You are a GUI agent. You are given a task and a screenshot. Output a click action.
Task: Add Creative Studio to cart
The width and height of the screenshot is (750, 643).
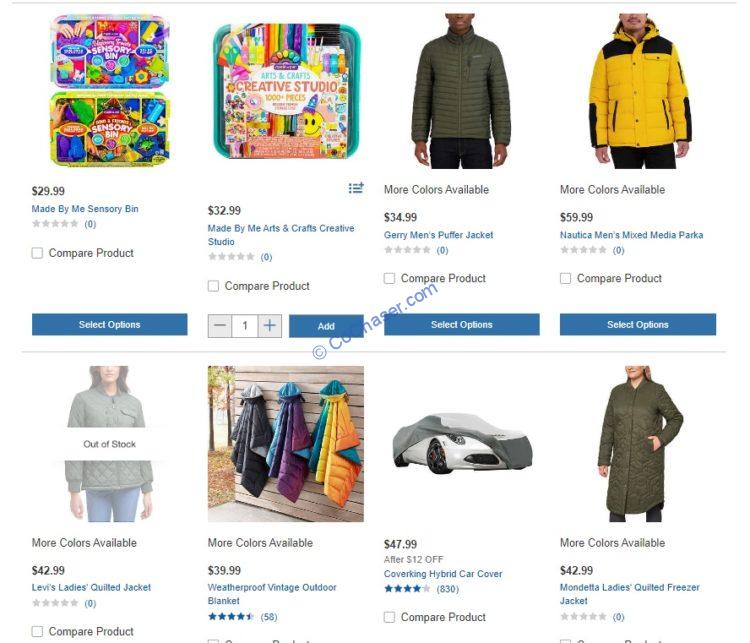(326, 326)
